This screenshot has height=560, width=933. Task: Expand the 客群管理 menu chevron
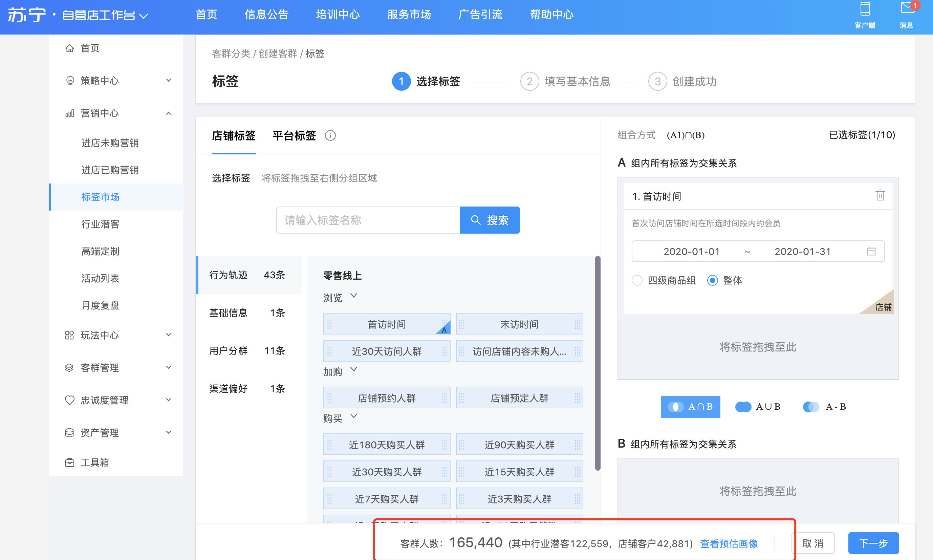tap(169, 368)
